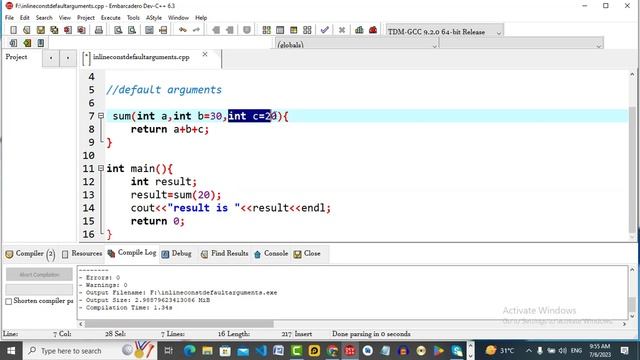Click the Rebuild All toolbar icon

pos(307,30)
